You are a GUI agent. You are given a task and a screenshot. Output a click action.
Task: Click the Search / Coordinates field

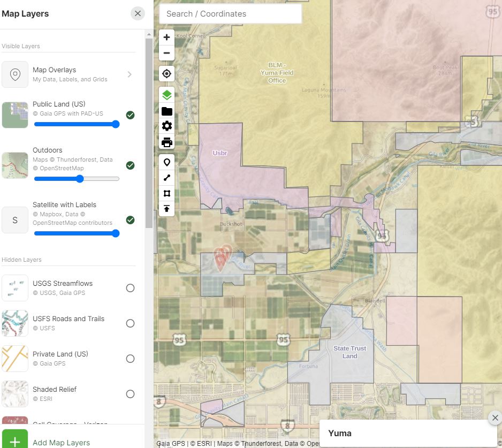[x=230, y=13]
